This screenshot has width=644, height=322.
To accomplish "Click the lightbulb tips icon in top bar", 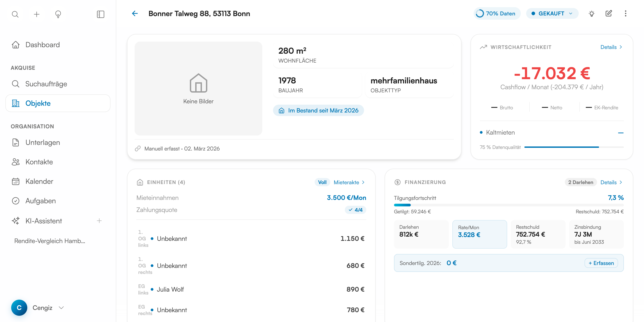I will (x=591, y=13).
